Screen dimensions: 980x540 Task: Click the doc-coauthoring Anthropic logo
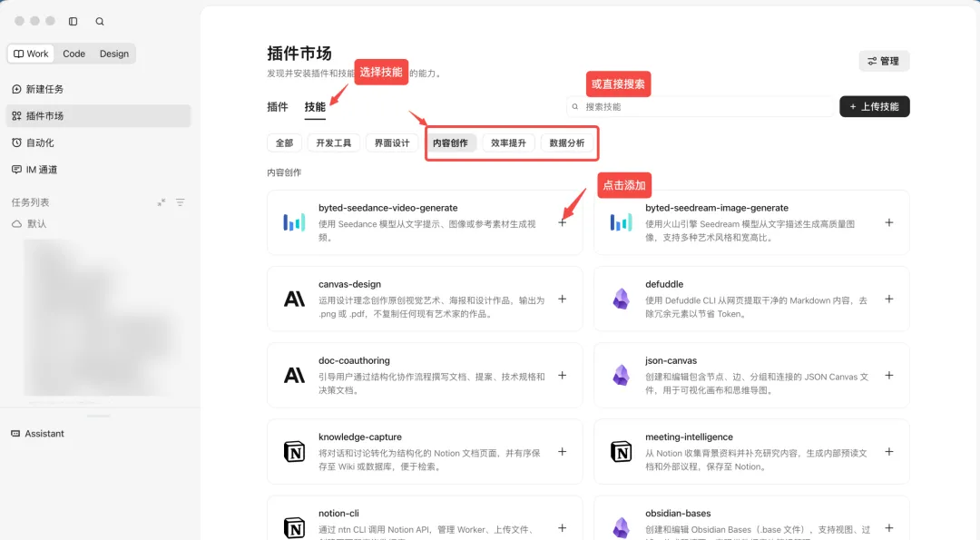(x=294, y=375)
